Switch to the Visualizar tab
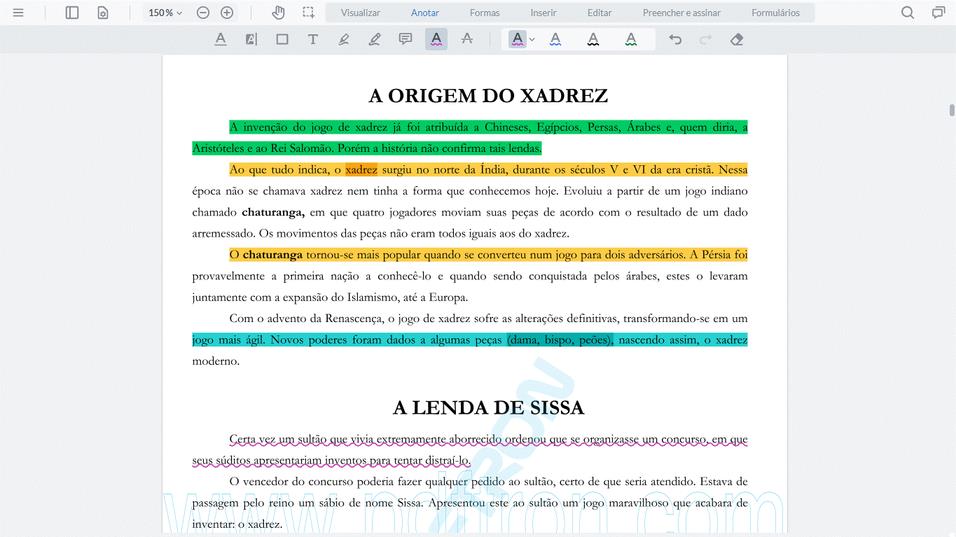 360,13
